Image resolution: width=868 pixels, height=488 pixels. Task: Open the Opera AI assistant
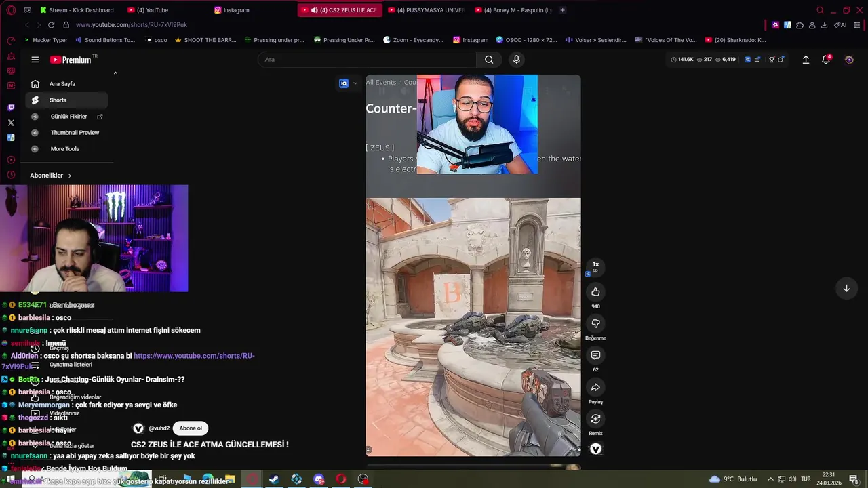pyautogui.click(x=840, y=25)
